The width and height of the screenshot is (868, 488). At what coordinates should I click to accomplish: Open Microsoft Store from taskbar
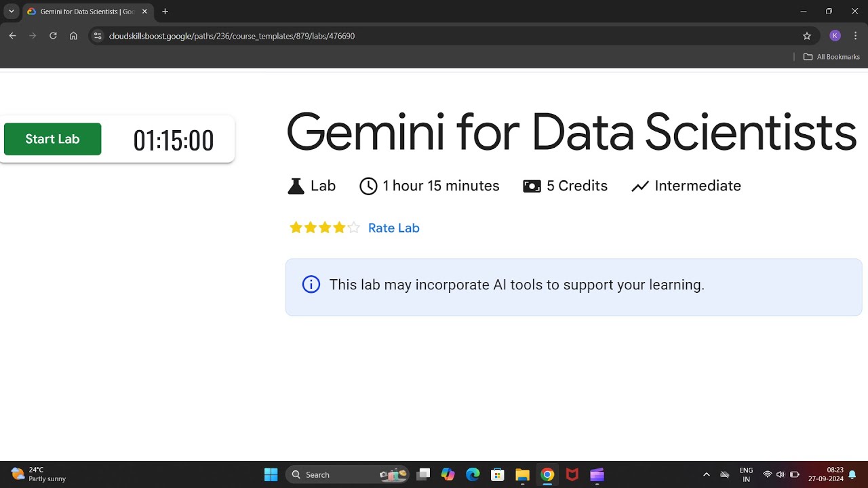click(x=497, y=474)
